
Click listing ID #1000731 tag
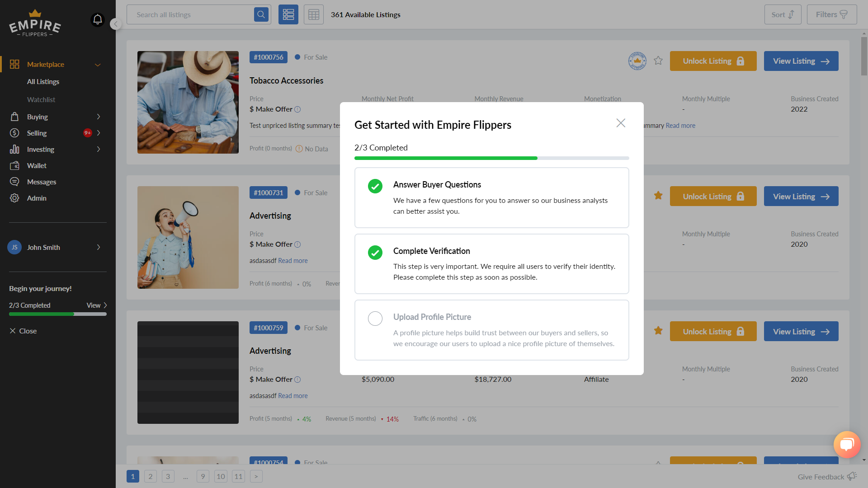pos(269,192)
